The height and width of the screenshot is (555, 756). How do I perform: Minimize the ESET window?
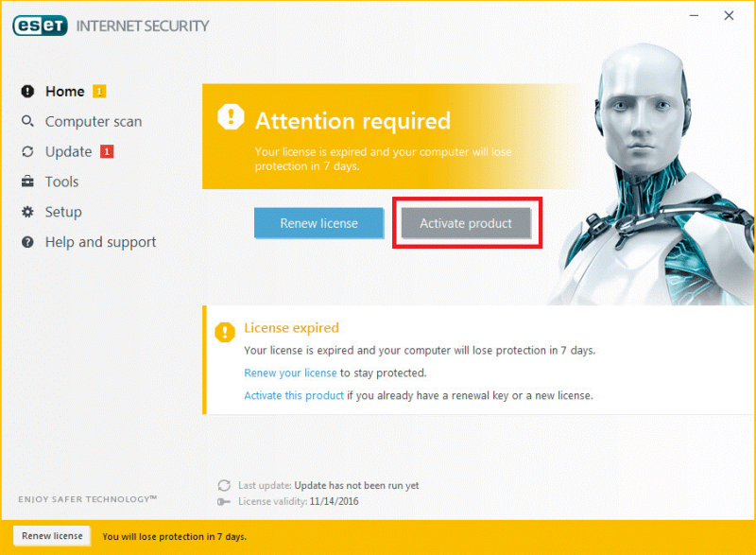(x=693, y=16)
